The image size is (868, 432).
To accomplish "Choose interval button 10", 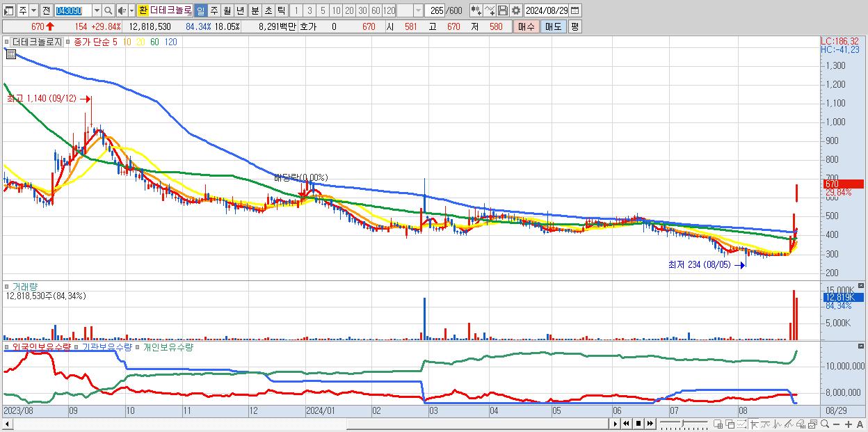I will tap(336, 10).
